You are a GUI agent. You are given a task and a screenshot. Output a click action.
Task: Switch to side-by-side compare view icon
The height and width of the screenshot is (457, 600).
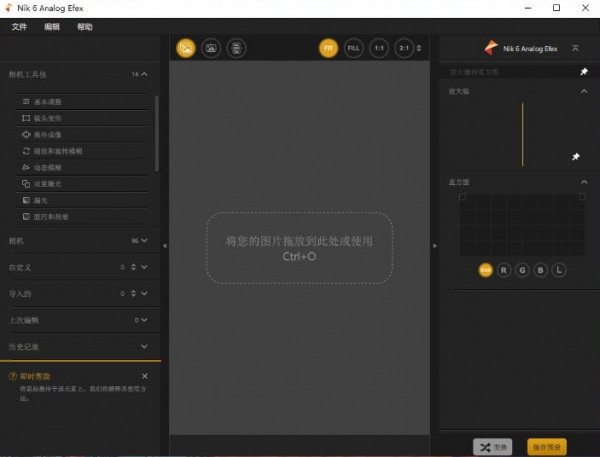pos(236,48)
